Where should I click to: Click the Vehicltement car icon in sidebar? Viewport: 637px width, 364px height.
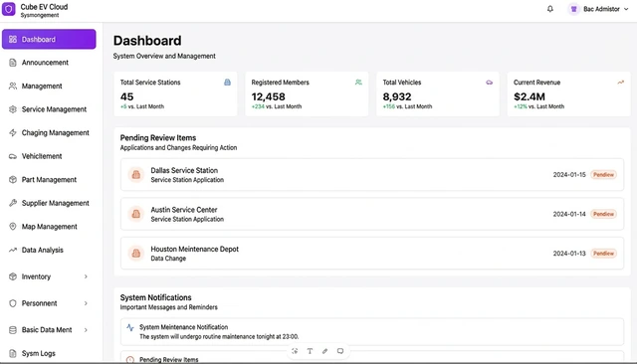13,156
